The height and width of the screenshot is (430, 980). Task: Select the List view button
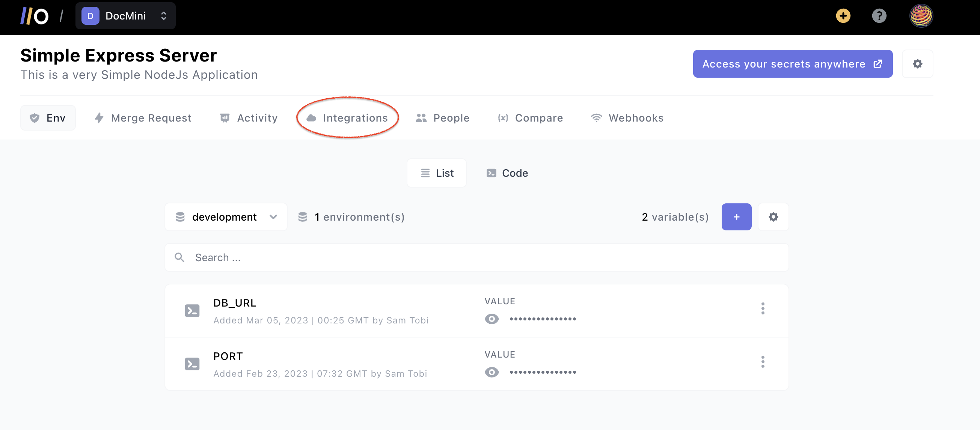(437, 173)
